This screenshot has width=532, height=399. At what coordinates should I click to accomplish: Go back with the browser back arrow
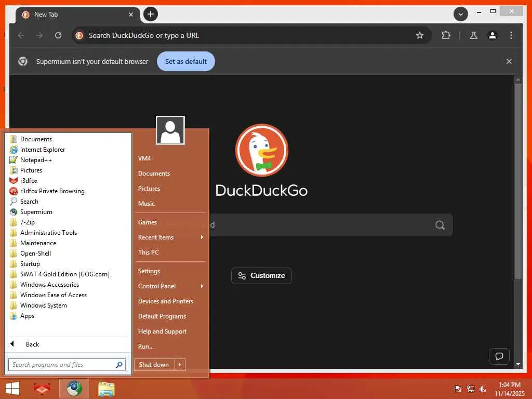point(21,35)
